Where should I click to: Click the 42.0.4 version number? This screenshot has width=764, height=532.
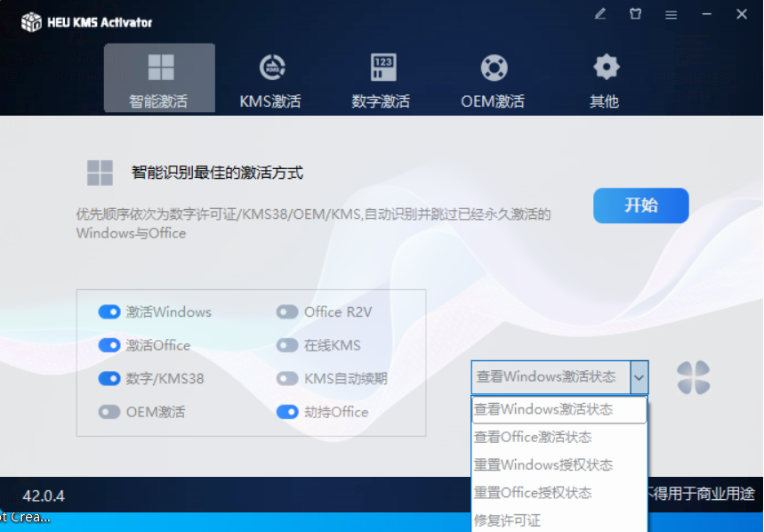pos(44,496)
